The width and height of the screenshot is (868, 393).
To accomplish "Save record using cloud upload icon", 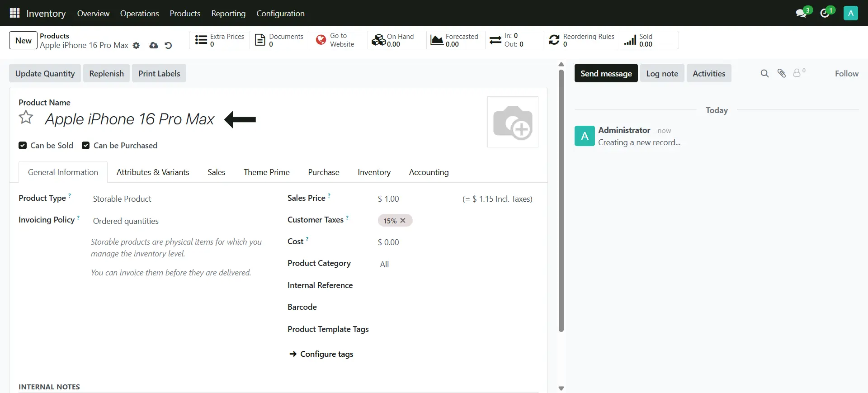I will click(154, 46).
